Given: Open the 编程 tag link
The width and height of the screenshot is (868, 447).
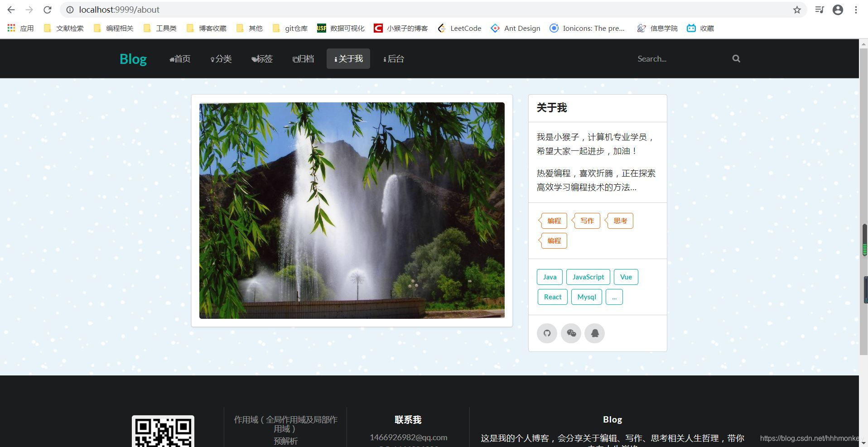Looking at the screenshot, I should [x=553, y=221].
